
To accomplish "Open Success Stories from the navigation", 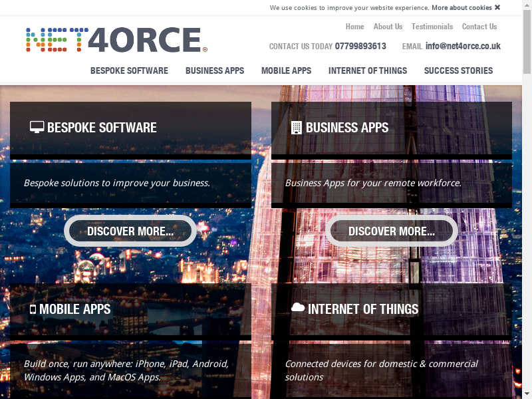I will [x=458, y=70].
